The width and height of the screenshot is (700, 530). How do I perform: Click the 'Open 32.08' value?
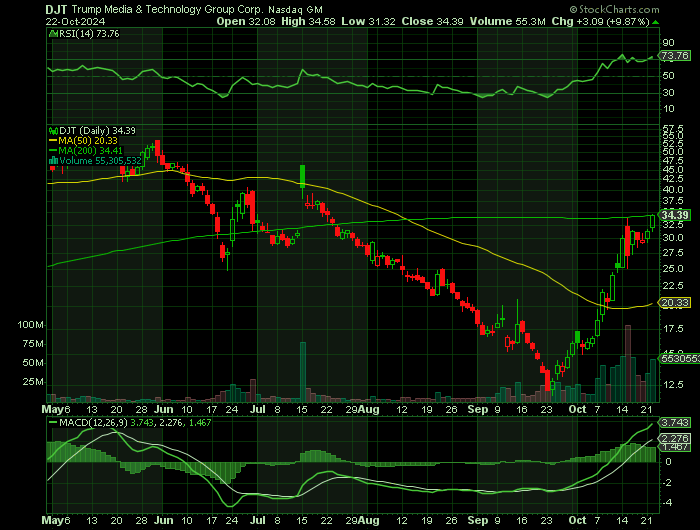point(246,21)
